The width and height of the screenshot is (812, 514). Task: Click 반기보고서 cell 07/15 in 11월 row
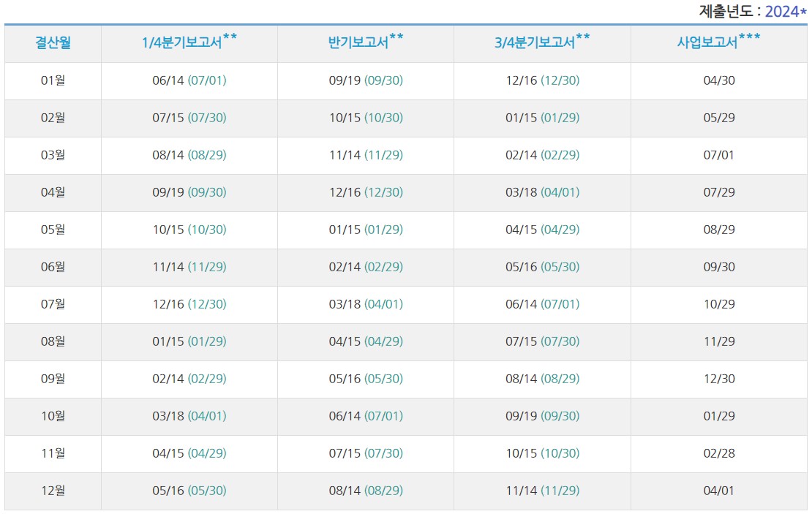coord(366,453)
